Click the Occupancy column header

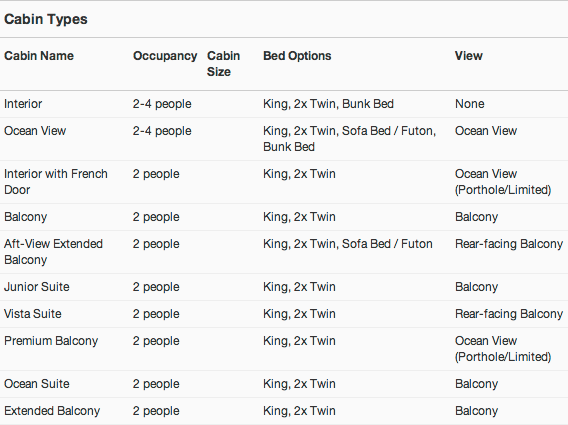[165, 56]
